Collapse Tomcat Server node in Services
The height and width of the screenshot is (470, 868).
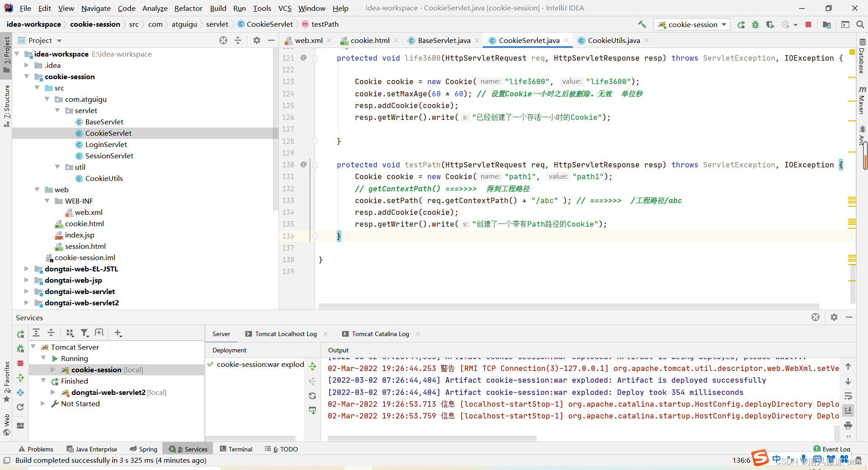pos(33,347)
